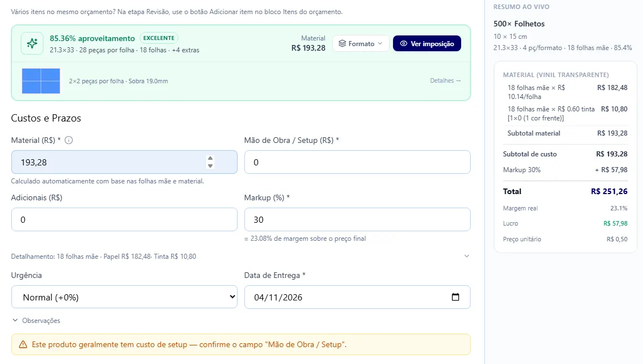The width and height of the screenshot is (643, 364).
Task: Click the "500× Folhetos" summary title
Action: (519, 24)
